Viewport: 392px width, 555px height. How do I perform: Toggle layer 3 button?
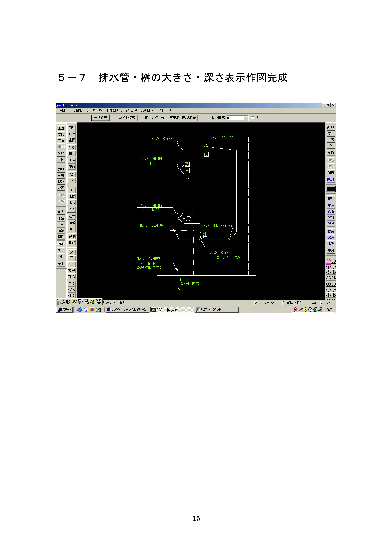328,278
